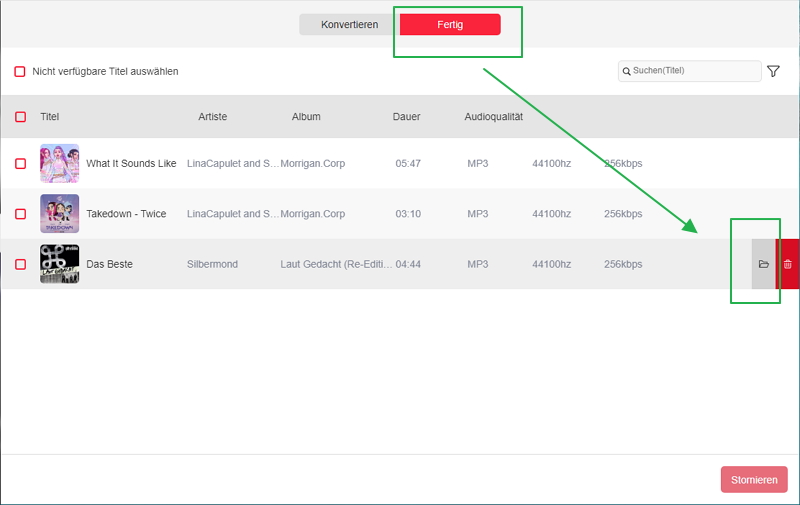The image size is (800, 505).
Task: Check the What It Sounds Like row
Action: [x=20, y=163]
